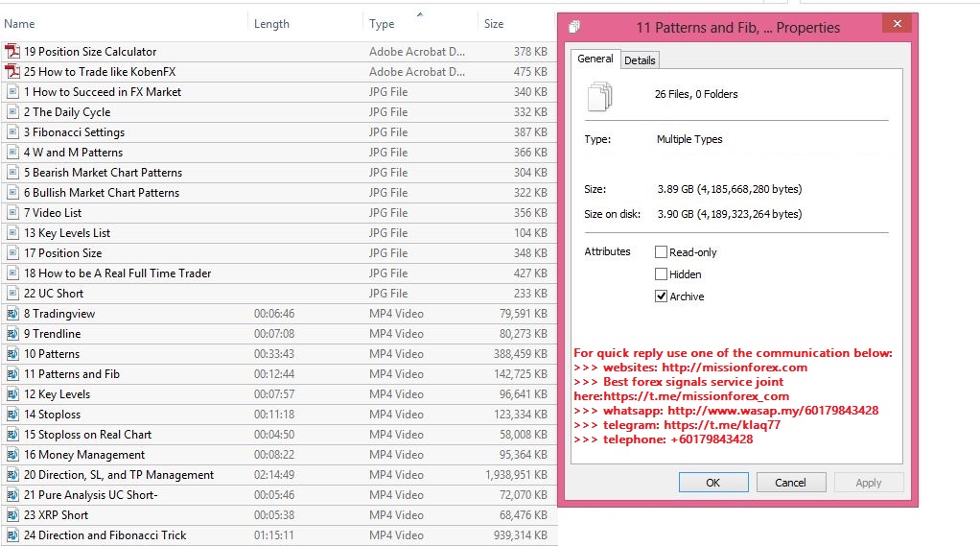
Task: Click the 1,938,951 KB size value
Action: (516, 475)
